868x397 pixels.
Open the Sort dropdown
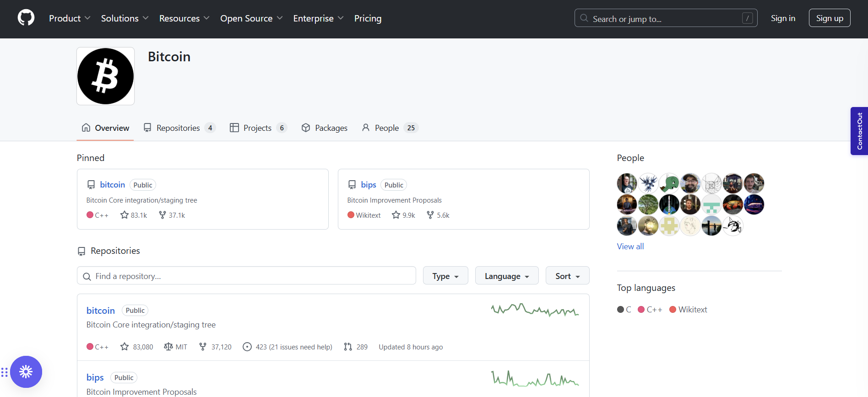567,276
